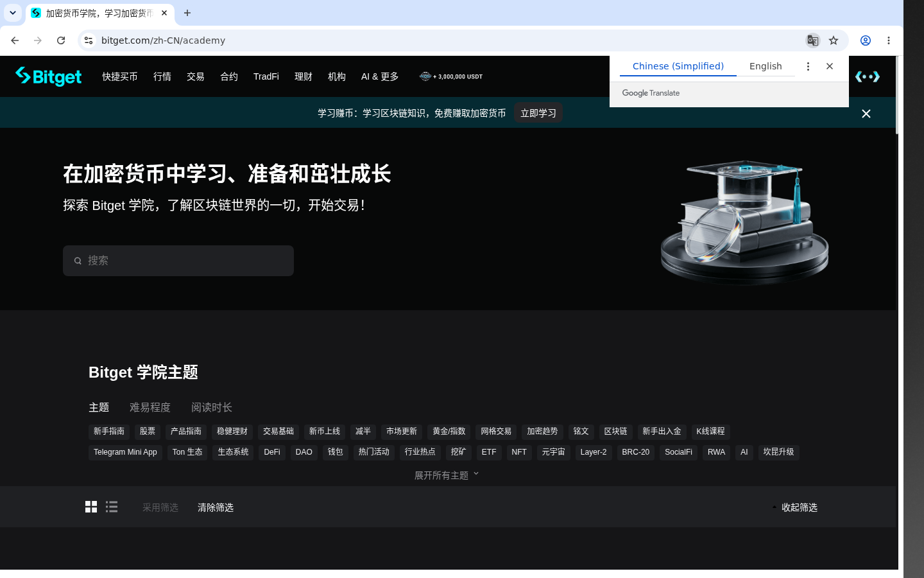This screenshot has height=578, width=924.
Task: Toggle the 黄金/指数 topic tag
Action: click(449, 432)
